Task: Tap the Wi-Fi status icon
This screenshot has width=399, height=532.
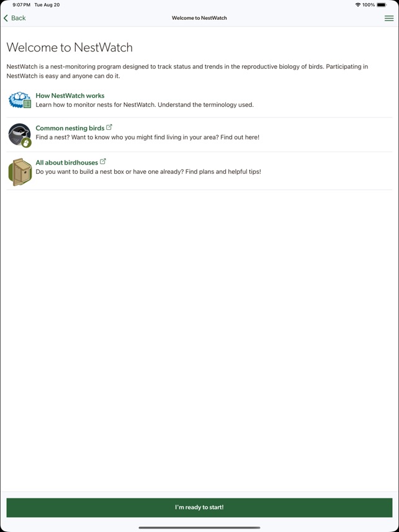Action: tap(357, 5)
